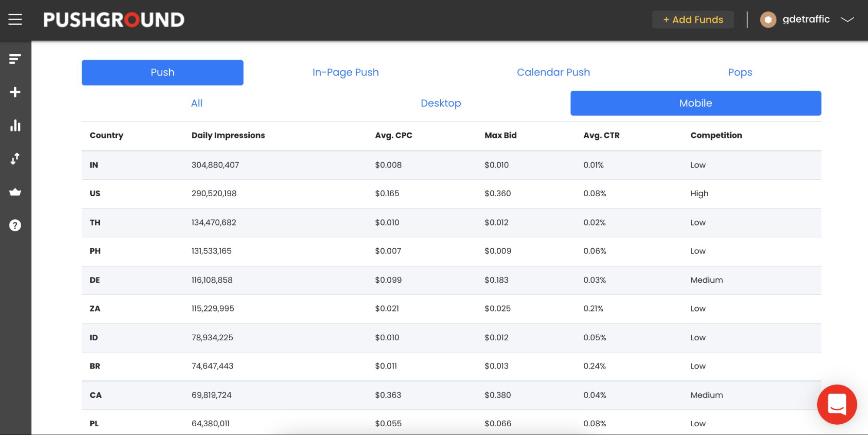Open the hamburger menu icon
Viewport: 868px width, 435px height.
pos(15,19)
